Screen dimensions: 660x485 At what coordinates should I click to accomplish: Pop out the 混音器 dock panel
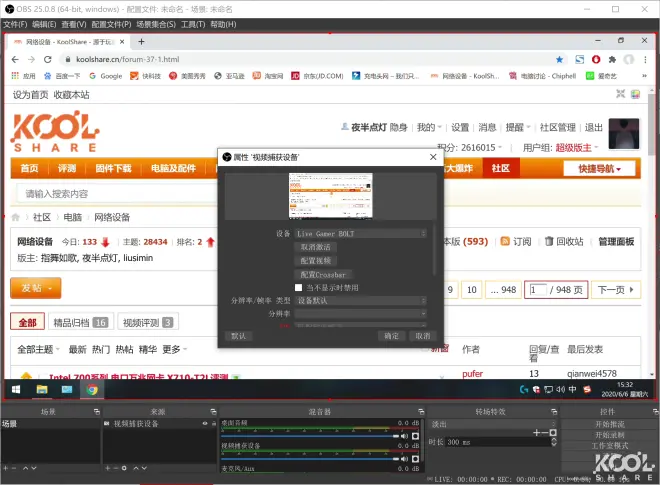(x=421, y=412)
